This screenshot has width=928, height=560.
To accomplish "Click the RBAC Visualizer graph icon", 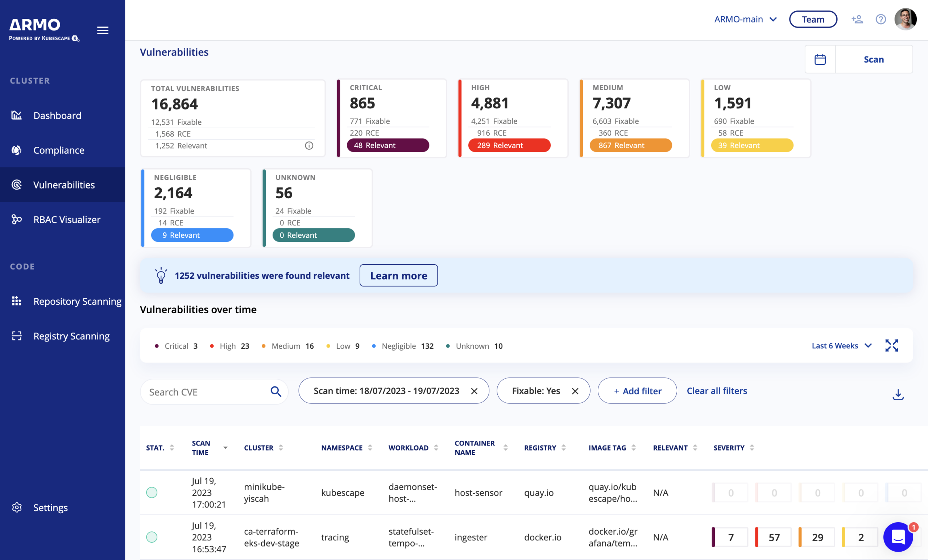I will pyautogui.click(x=17, y=219).
